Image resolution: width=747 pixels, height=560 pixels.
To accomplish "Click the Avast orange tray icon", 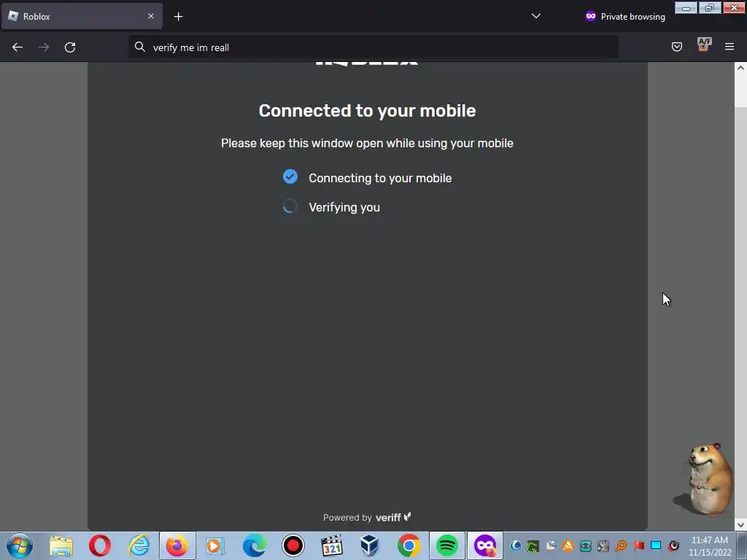I will 568,545.
